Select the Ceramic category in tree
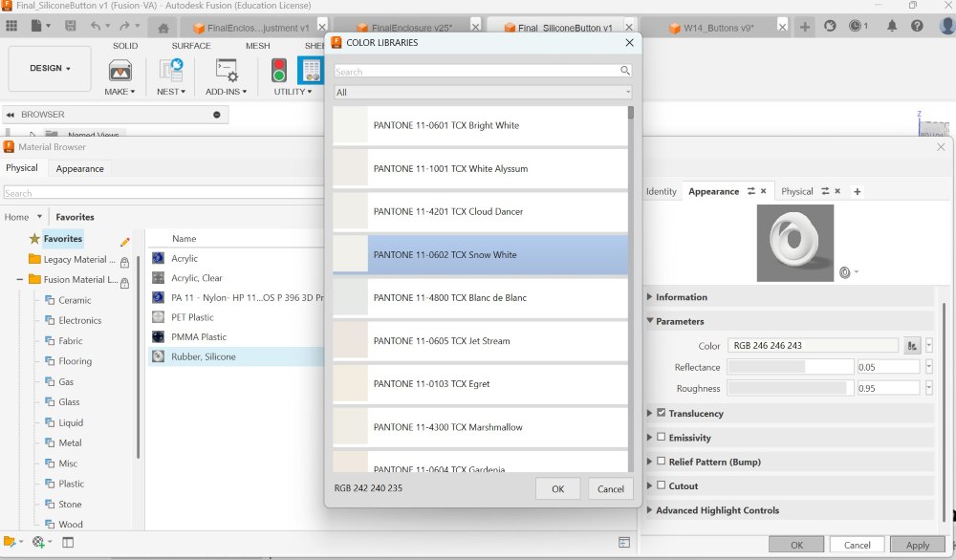Image resolution: width=956 pixels, height=560 pixels. (75, 300)
